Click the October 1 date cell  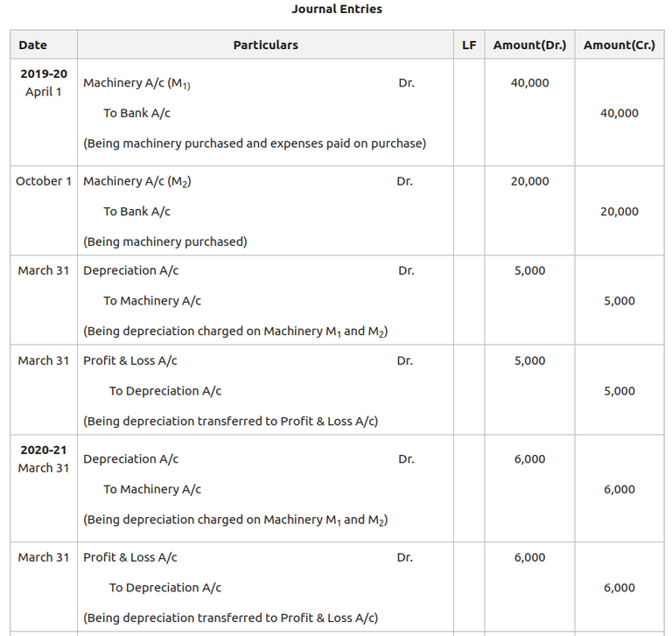click(x=44, y=181)
